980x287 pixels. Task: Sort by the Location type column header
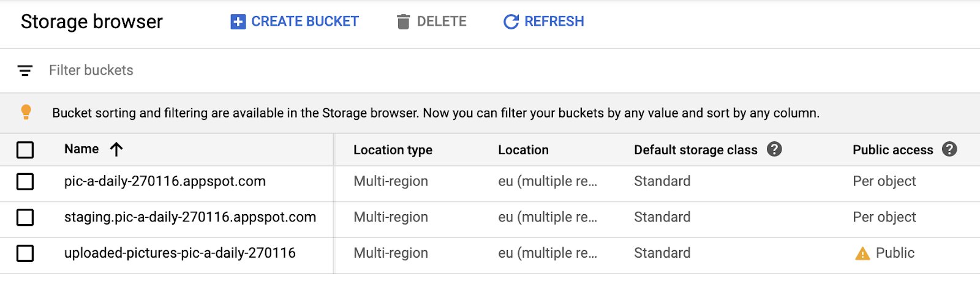(x=393, y=150)
